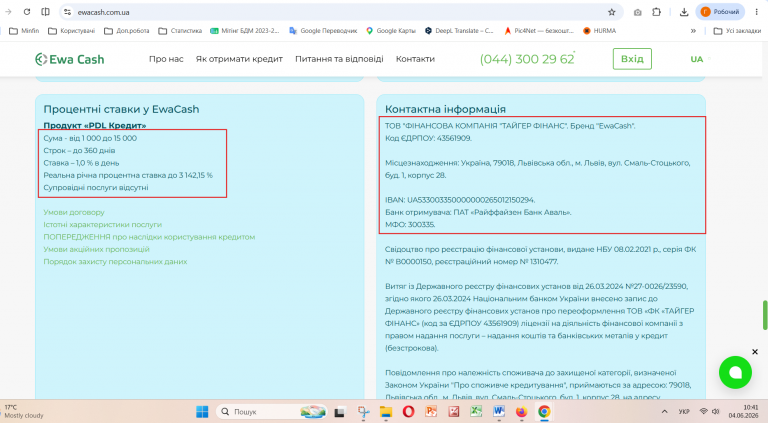Open Chrome three-dot menu
Image resolution: width=768 pixels, height=423 pixels.
pyautogui.click(x=757, y=12)
